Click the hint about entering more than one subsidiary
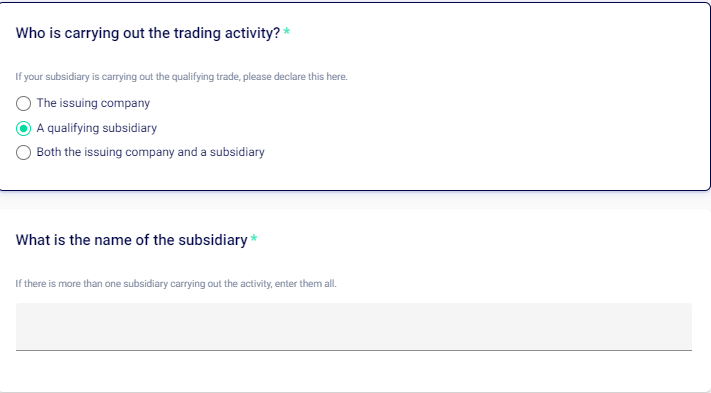Image resolution: width=711 pixels, height=393 pixels. point(176,284)
